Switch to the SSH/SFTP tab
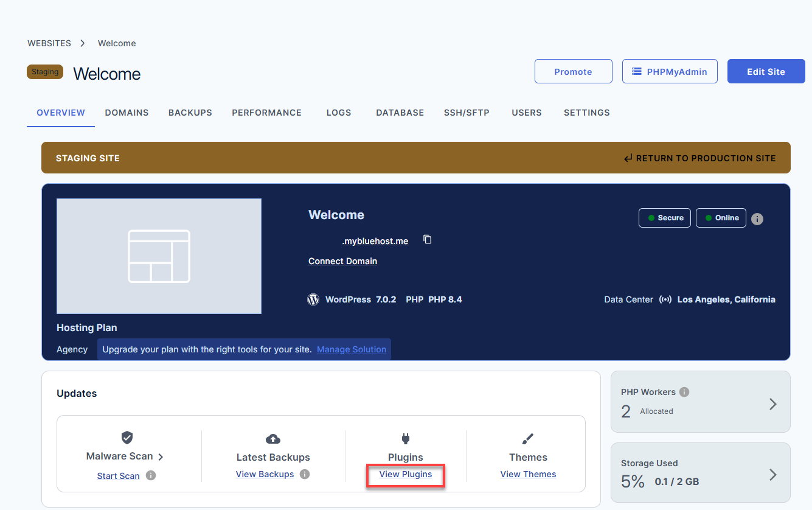Image resolution: width=812 pixels, height=510 pixels. click(467, 113)
